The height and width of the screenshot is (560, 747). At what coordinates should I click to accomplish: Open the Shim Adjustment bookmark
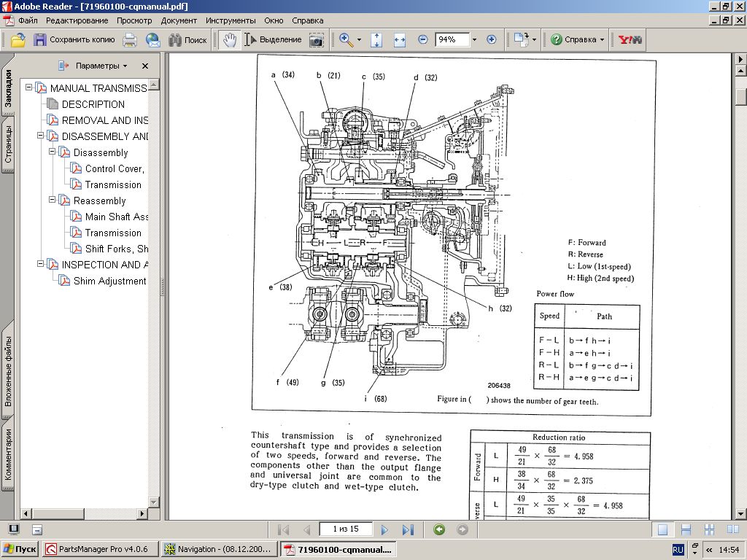109,281
